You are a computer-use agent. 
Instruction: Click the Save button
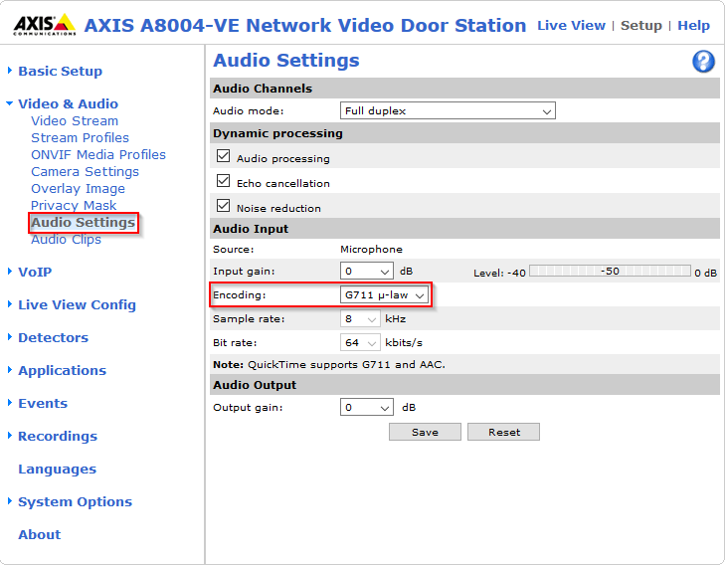425,432
